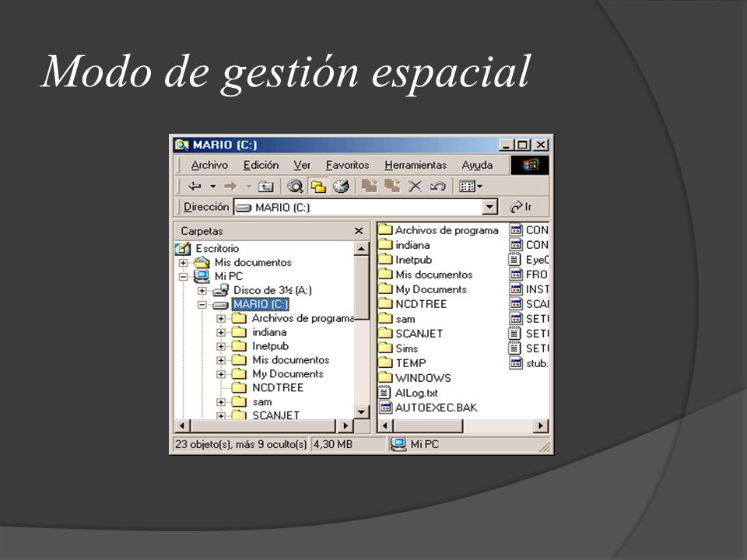The image size is (747, 560).
Task: Click the Ir go button
Action: coord(521,207)
